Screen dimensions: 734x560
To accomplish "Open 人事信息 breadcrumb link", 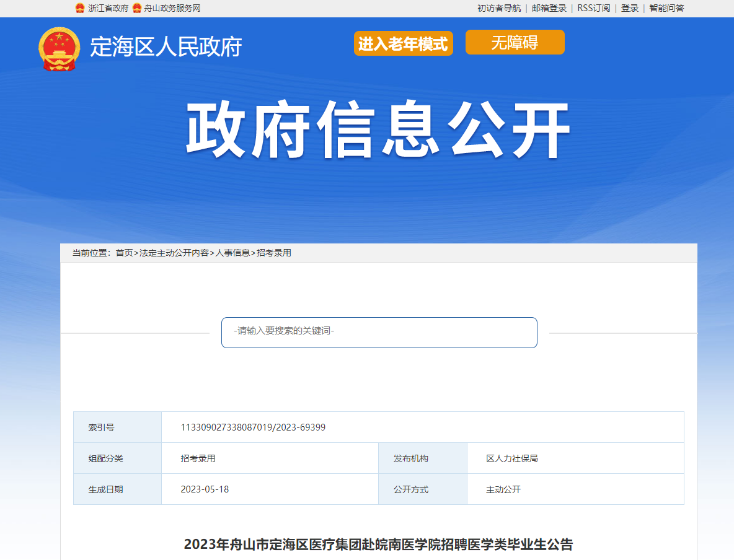I will tap(232, 253).
